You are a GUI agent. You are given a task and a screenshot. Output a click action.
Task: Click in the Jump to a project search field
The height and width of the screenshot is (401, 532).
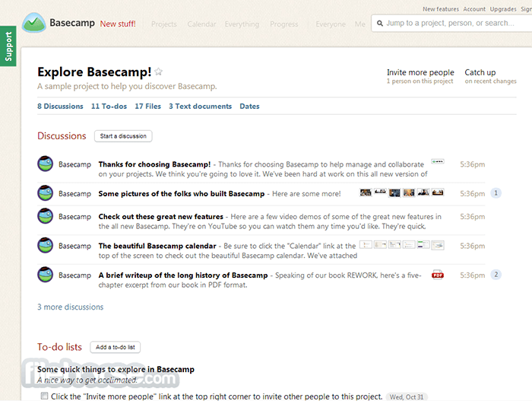click(x=451, y=23)
